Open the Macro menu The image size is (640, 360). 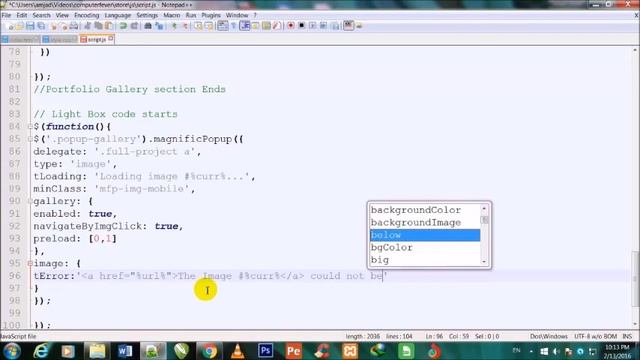coord(171,15)
